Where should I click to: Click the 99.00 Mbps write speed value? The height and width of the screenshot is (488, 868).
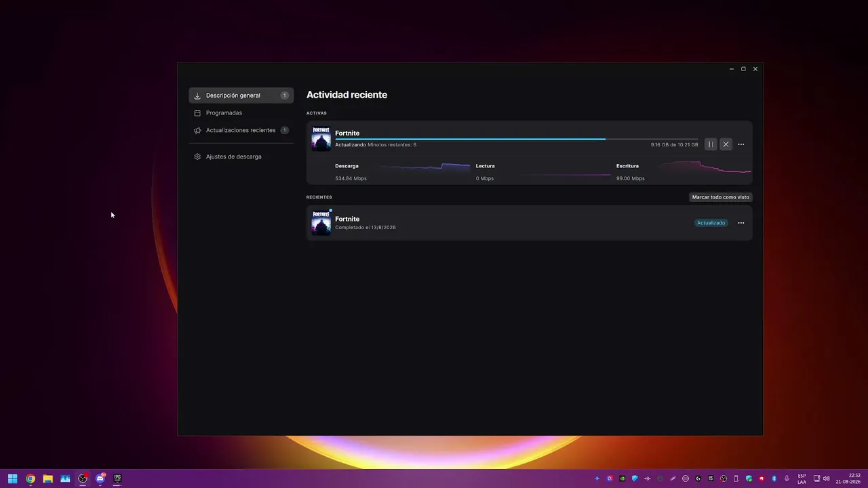[x=631, y=178]
